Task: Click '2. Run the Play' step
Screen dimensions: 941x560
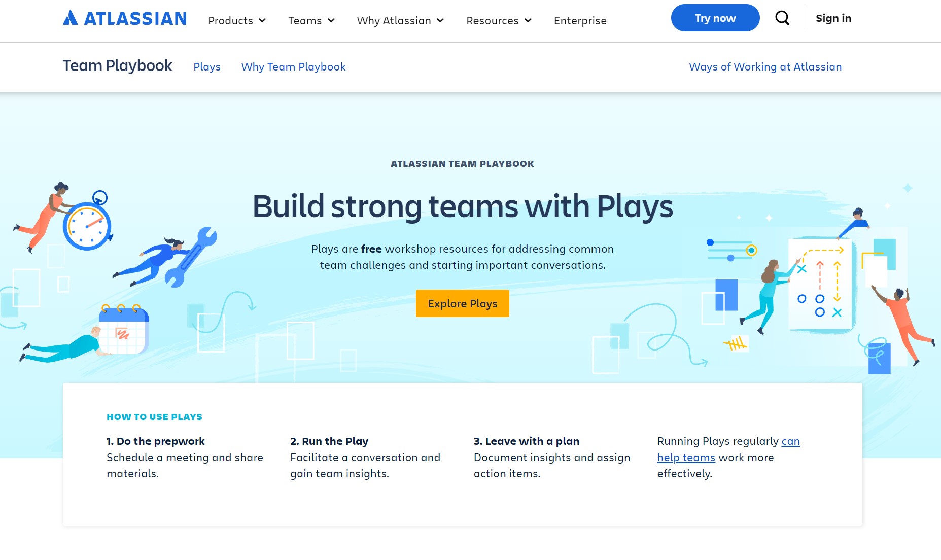Action: coord(329,441)
